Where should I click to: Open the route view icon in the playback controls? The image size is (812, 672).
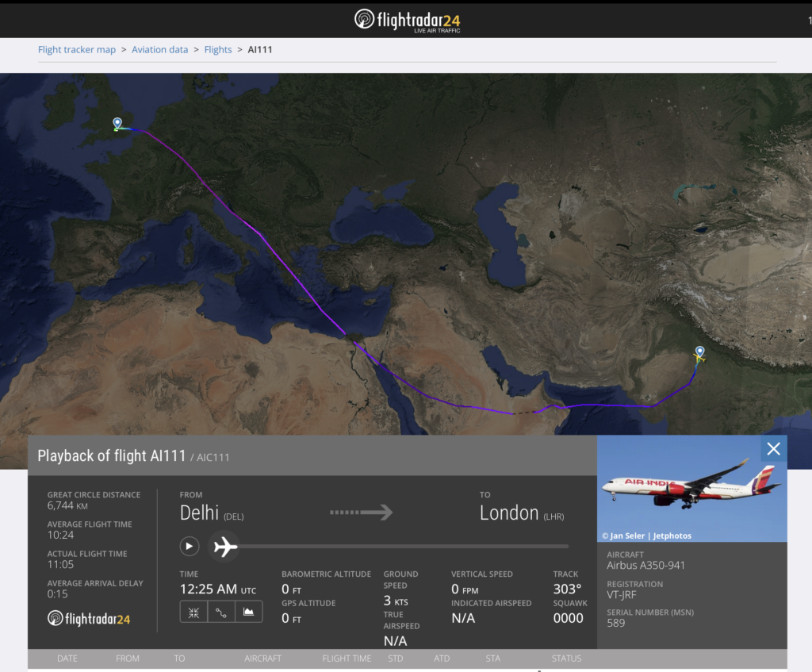click(x=220, y=612)
